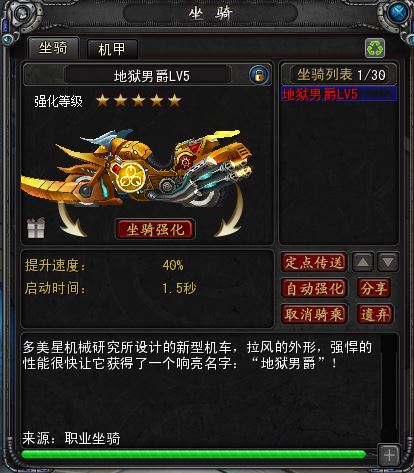The width and height of the screenshot is (414, 473).
Task: Click the right curved arrow
Action: coord(228,212)
